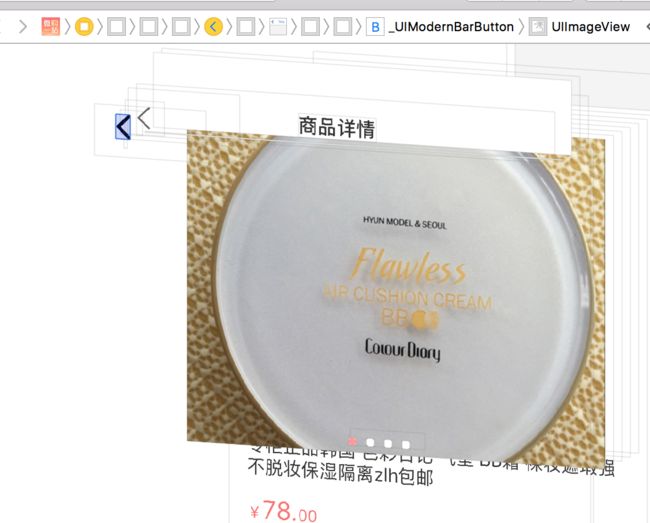Screen dimensions: 650x523
Task: Select the red active page indicator dot
Action: pyautogui.click(x=352, y=441)
